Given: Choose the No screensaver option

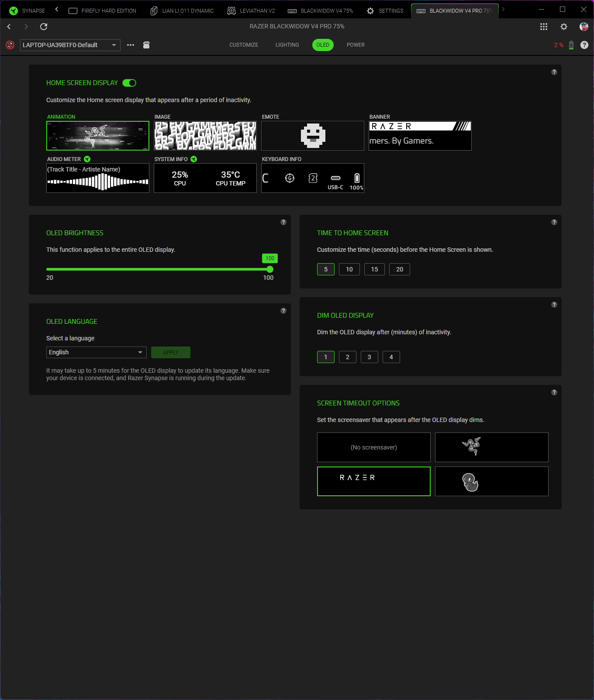Looking at the screenshot, I should (x=374, y=447).
